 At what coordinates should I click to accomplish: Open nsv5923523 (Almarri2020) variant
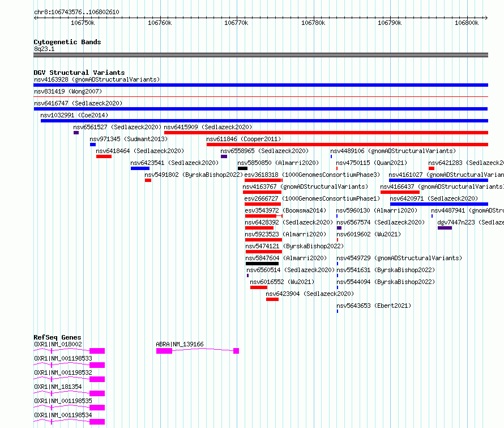click(x=286, y=234)
